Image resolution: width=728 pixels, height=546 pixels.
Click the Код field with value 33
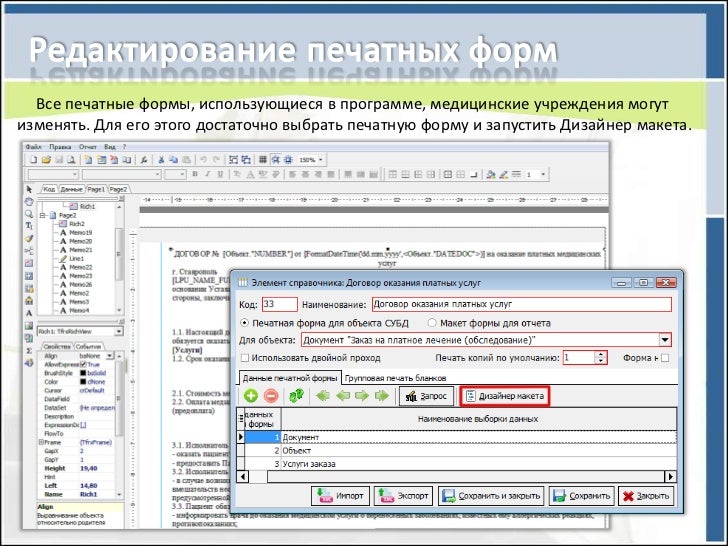pyautogui.click(x=280, y=304)
